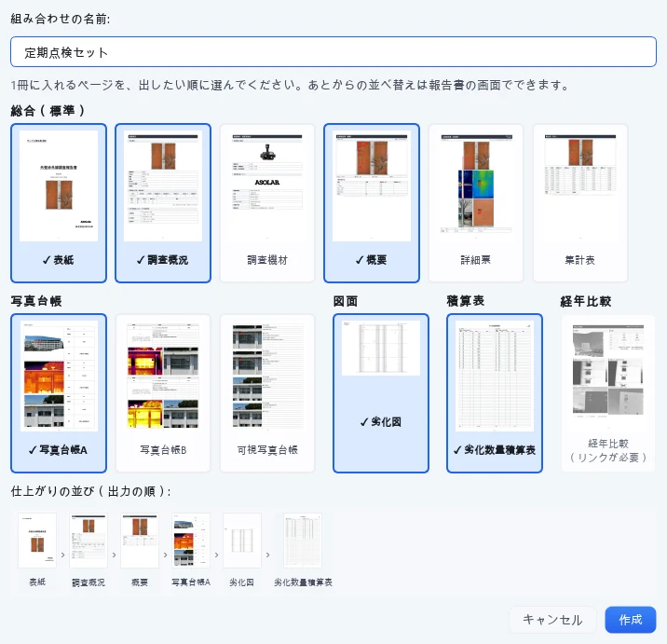Click 写真台帳A thumbnail in output order
The height and width of the screenshot is (644, 667).
[x=191, y=541]
